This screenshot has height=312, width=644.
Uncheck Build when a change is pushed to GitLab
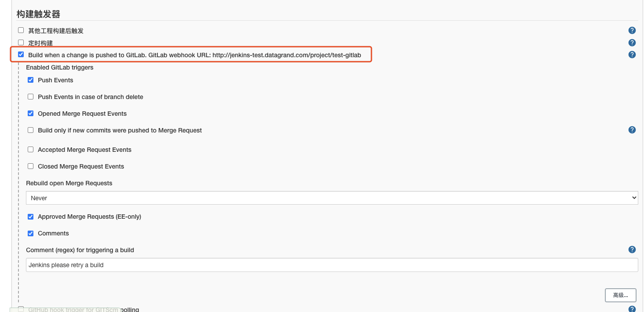[21, 55]
